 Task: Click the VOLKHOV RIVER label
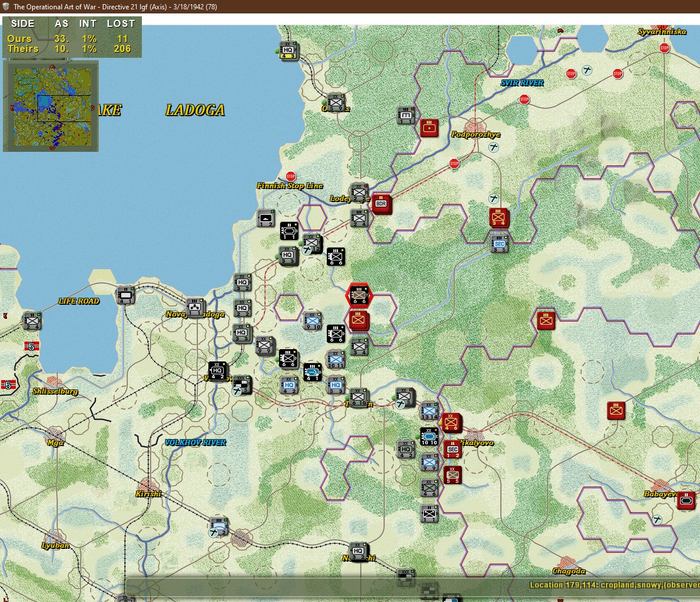click(195, 443)
